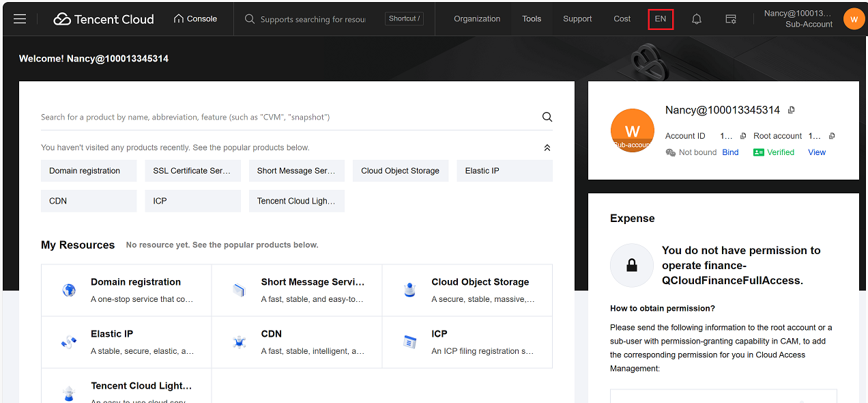Focus the top resource search bar

coord(313,19)
